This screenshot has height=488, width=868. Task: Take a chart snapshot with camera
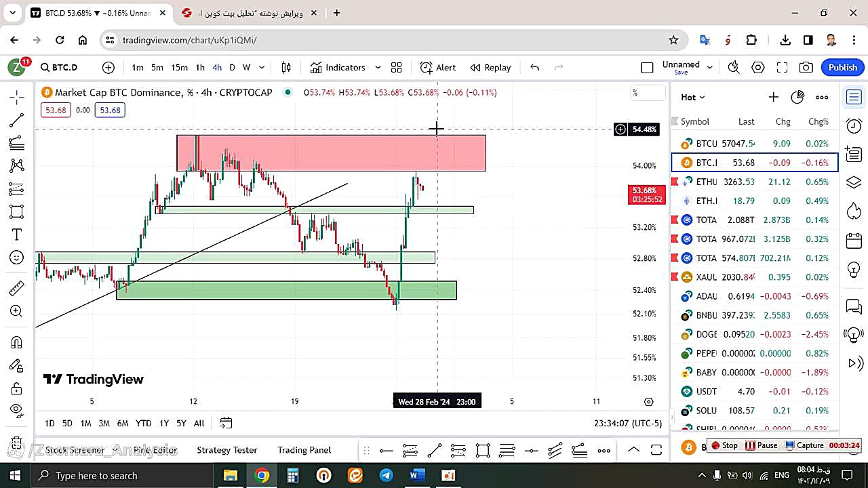(806, 67)
